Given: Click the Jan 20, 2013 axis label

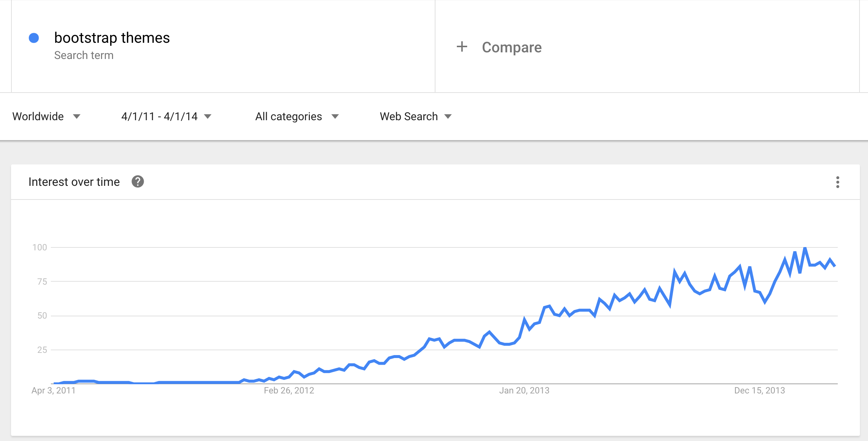Looking at the screenshot, I should [524, 390].
